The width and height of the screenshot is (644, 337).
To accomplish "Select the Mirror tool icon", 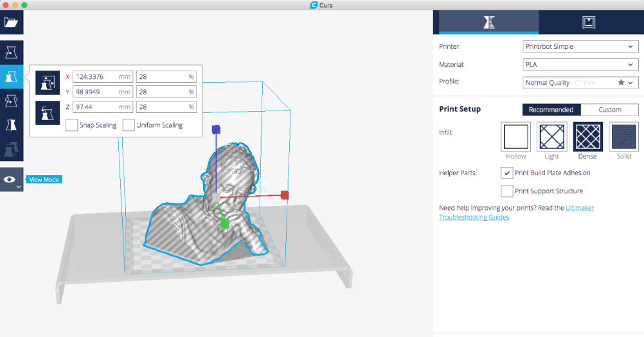I will [11, 125].
